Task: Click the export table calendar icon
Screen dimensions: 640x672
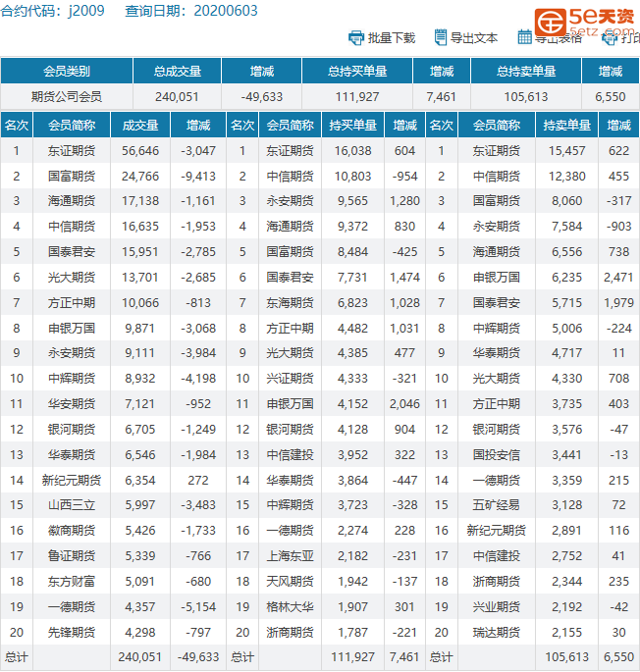Action: point(524,37)
